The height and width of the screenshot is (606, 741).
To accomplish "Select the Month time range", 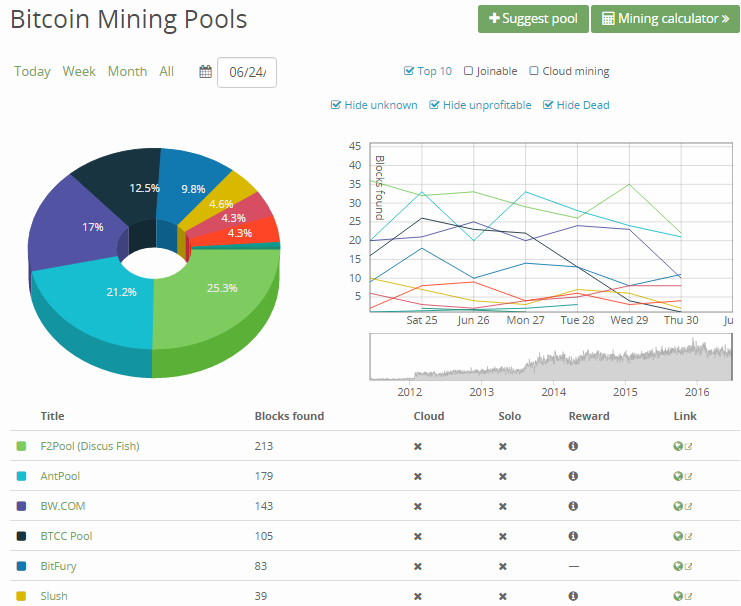I will pyautogui.click(x=127, y=72).
